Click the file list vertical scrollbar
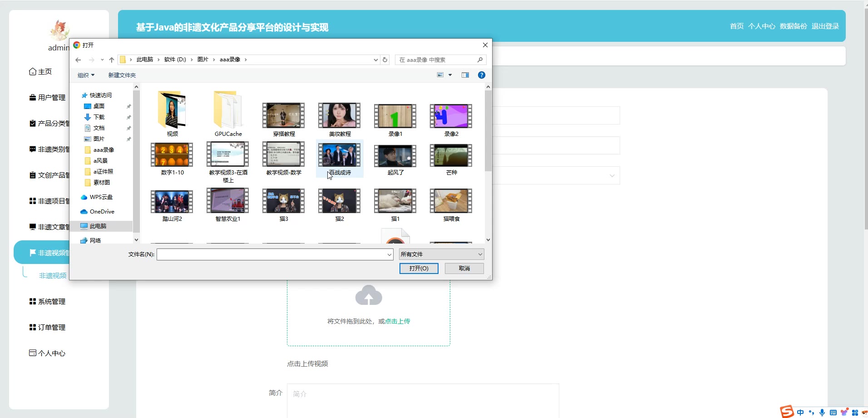Image resolution: width=868 pixels, height=418 pixels. click(x=488, y=132)
